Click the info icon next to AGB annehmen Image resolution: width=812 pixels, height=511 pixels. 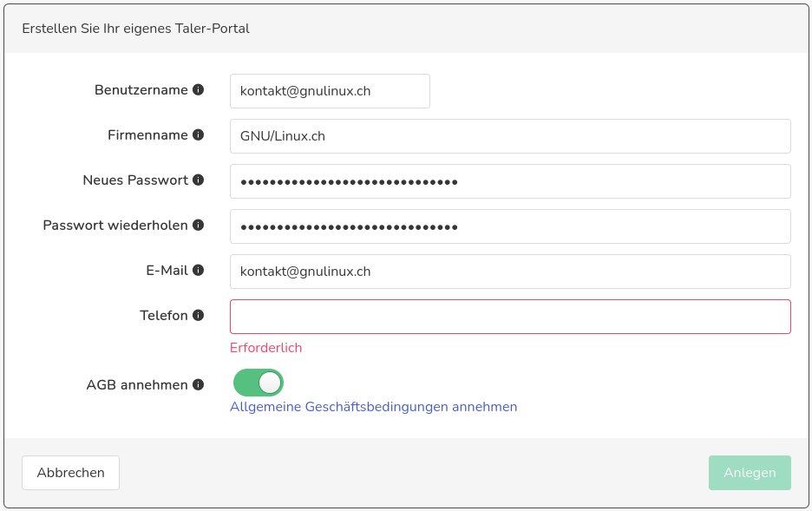(198, 385)
